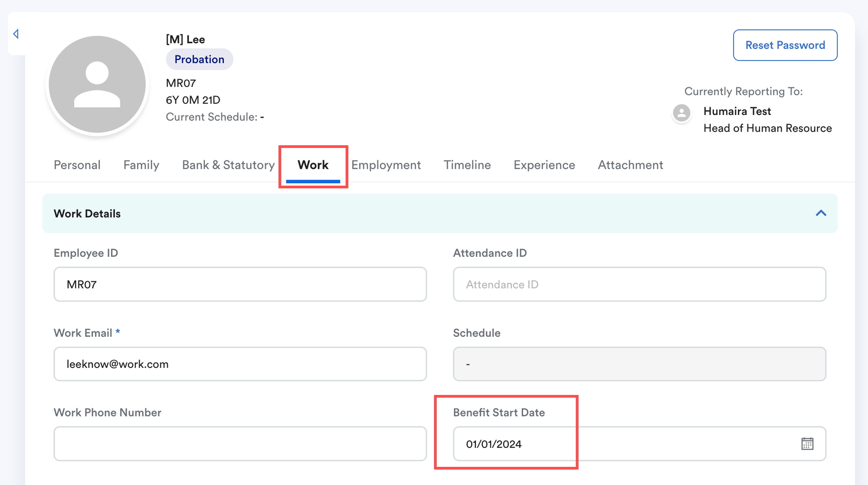This screenshot has width=868, height=485.
Task: Focus the Employee ID input field
Action: click(240, 284)
